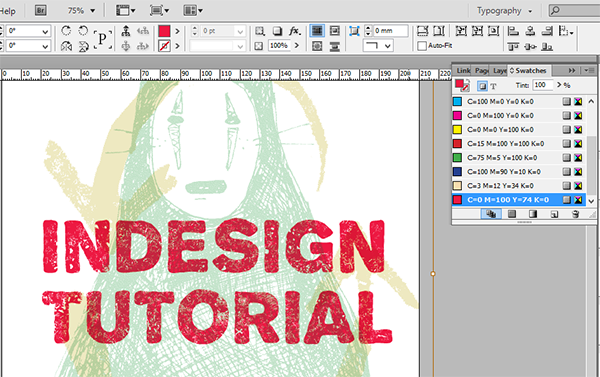Fit content to frame icon
The width and height of the screenshot is (600, 377).
[x=461, y=31]
